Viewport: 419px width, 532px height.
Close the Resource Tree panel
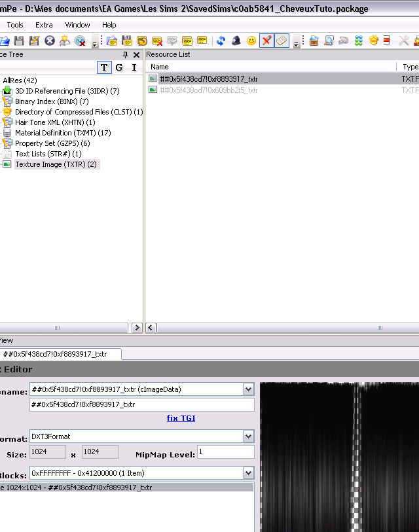[136, 54]
